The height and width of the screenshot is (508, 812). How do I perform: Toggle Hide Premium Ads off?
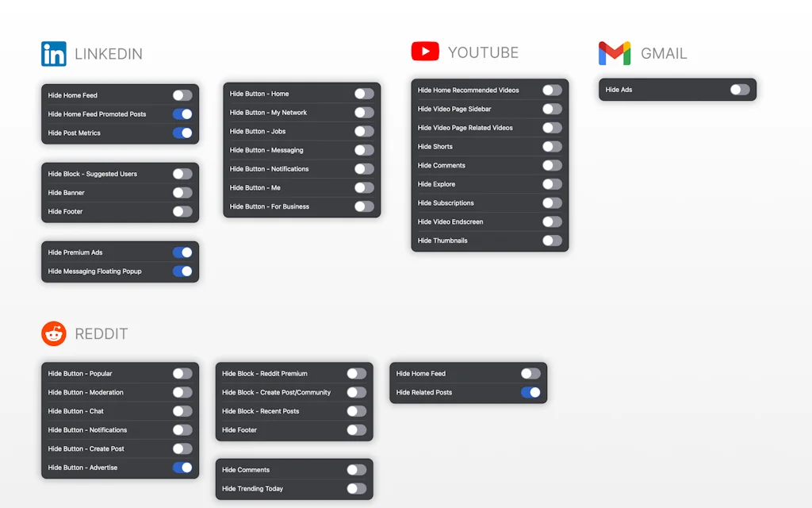(182, 252)
